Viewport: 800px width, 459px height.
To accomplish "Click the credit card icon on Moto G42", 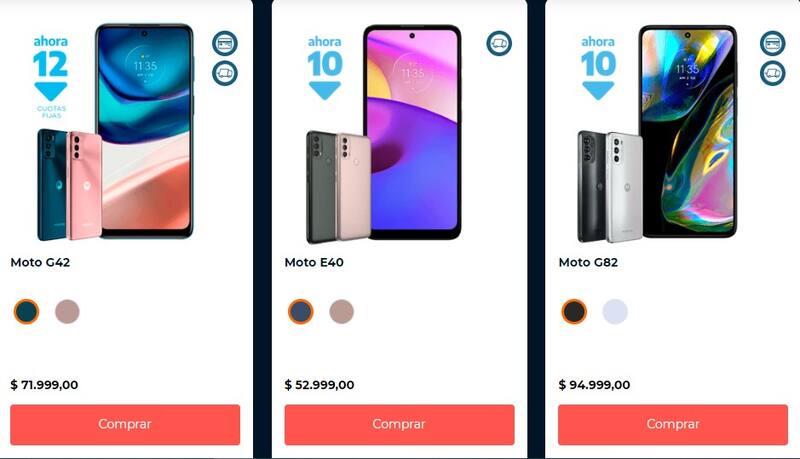I will [225, 43].
